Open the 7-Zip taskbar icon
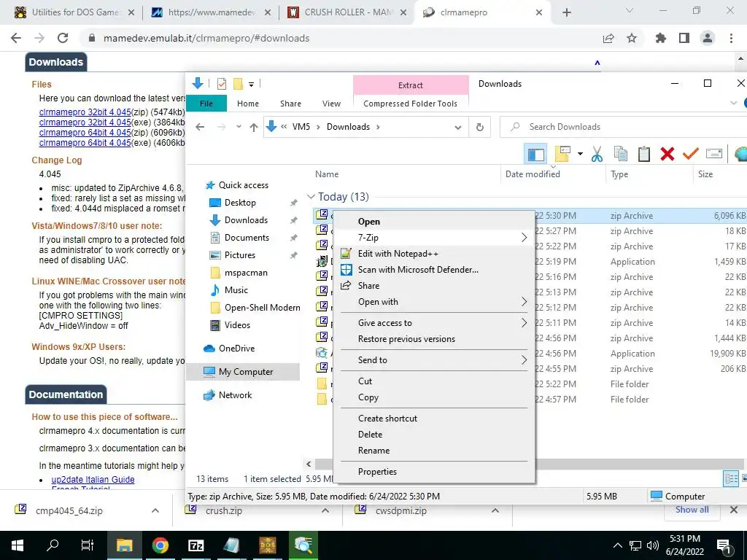Screen dimensions: 747x560 coord(196,545)
